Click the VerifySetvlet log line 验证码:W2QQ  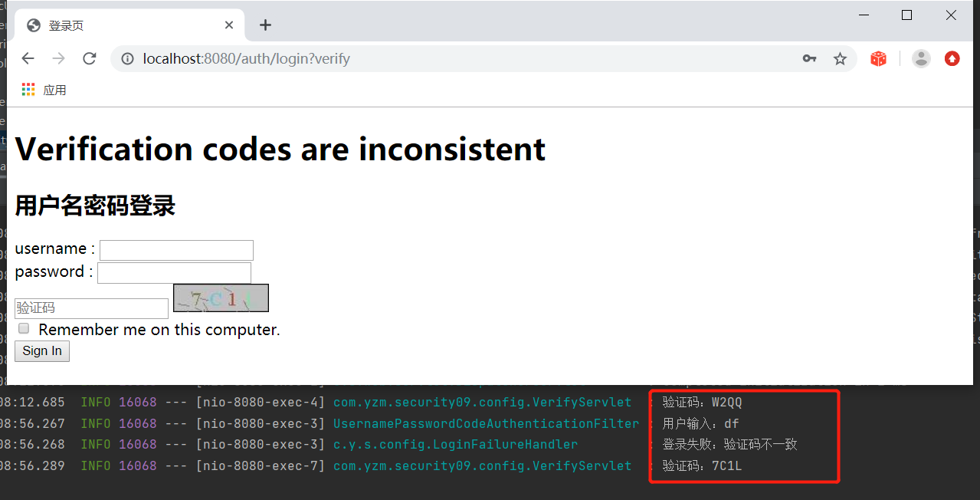[703, 403]
